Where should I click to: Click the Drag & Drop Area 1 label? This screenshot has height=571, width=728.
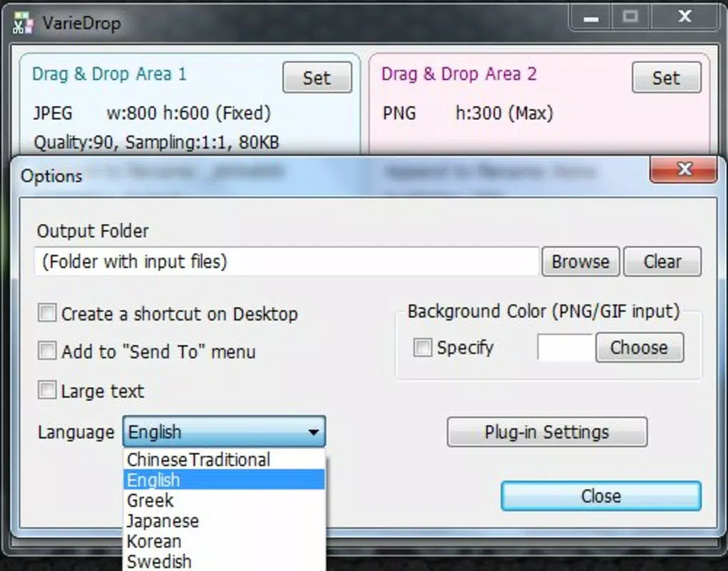click(x=109, y=74)
